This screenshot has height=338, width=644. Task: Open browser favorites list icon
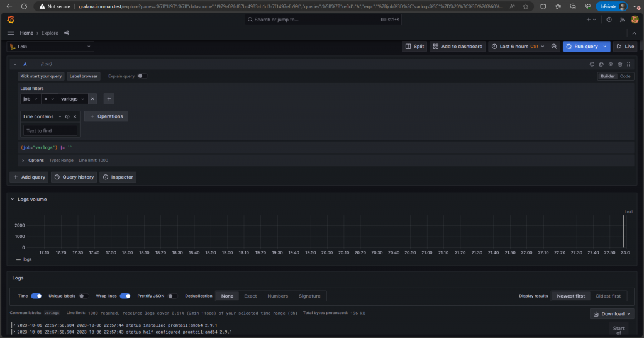(558, 6)
